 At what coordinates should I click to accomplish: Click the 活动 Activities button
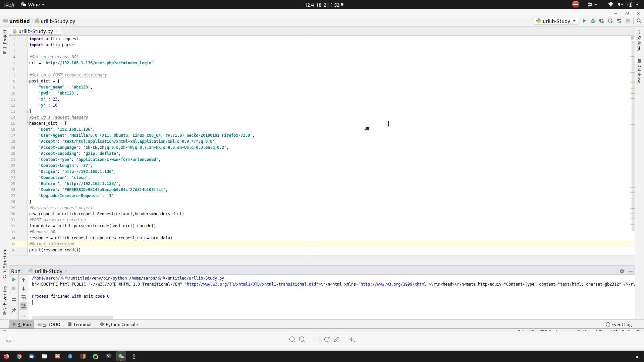(9, 5)
